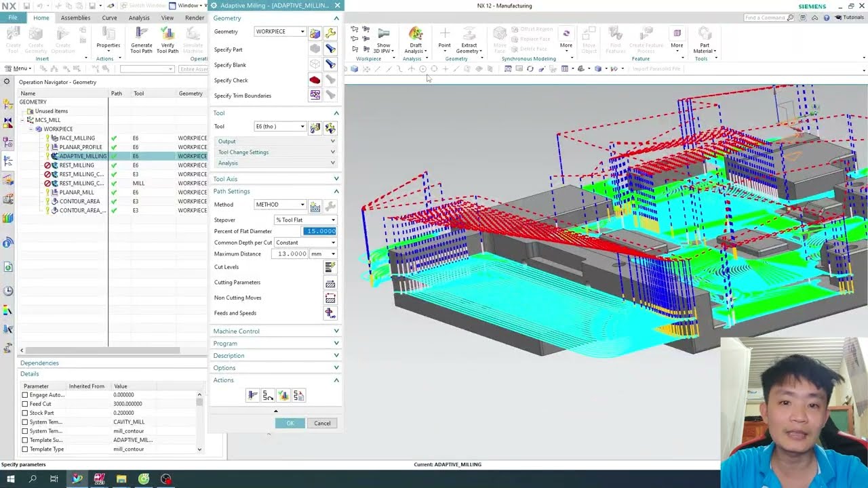Open the Cutting Parameters dialog icon
The width and height of the screenshot is (868, 488).
coord(330,283)
